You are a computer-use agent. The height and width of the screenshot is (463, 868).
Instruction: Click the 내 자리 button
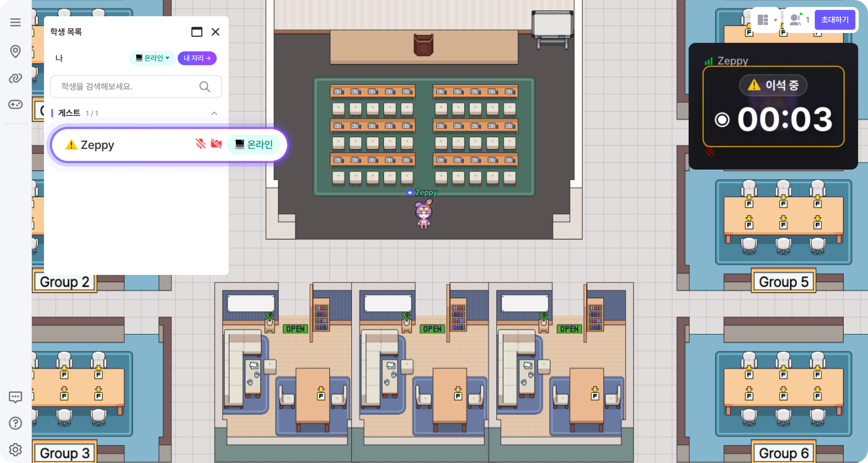(197, 58)
